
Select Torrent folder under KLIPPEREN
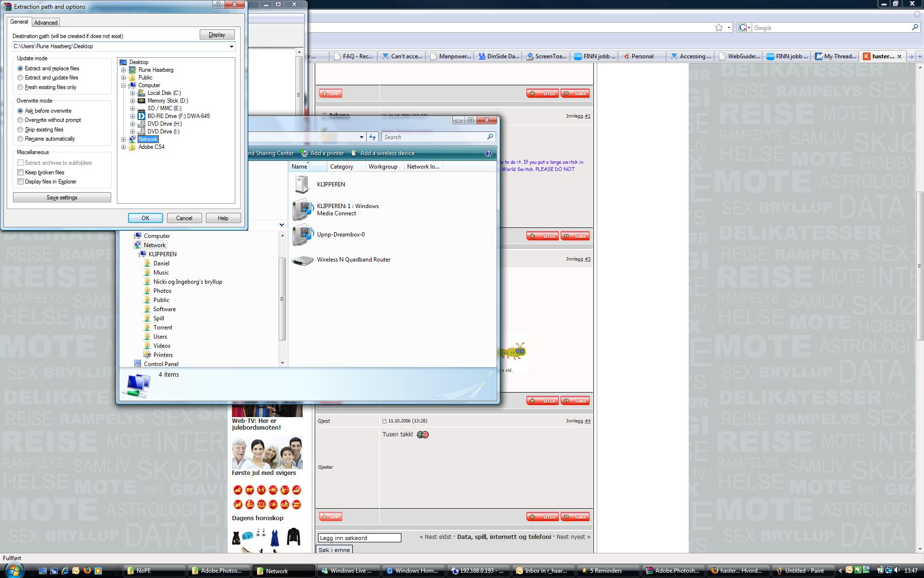click(163, 328)
